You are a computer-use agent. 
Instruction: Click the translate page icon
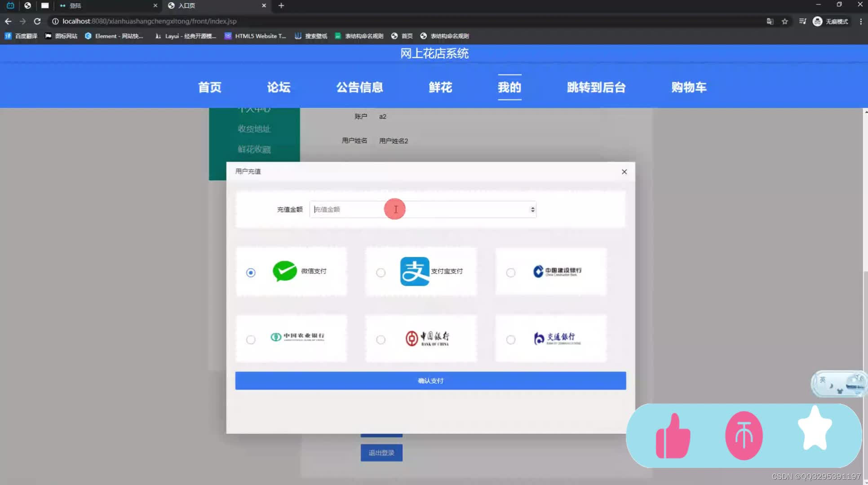point(770,21)
